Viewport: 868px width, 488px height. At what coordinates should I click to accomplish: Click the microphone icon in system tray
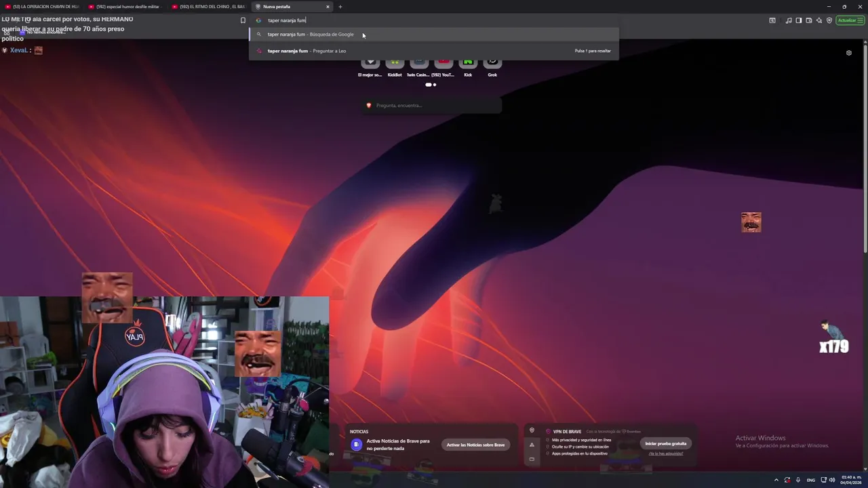[x=797, y=480]
